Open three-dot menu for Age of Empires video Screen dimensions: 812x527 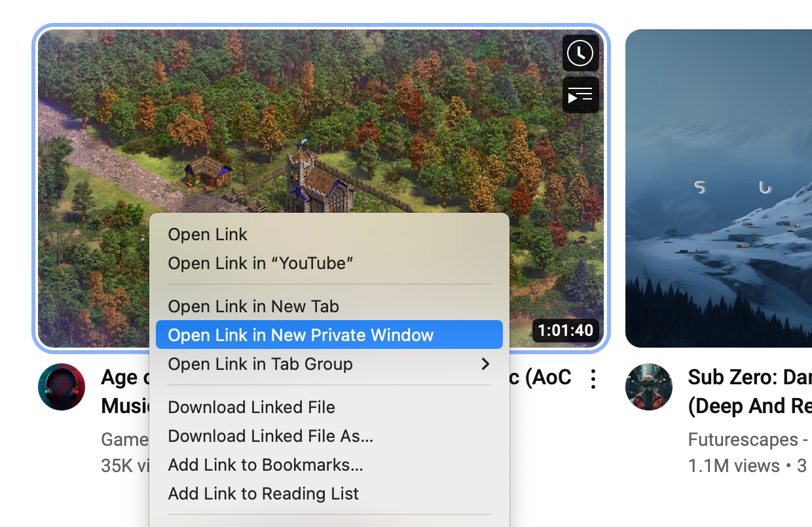[593, 379]
